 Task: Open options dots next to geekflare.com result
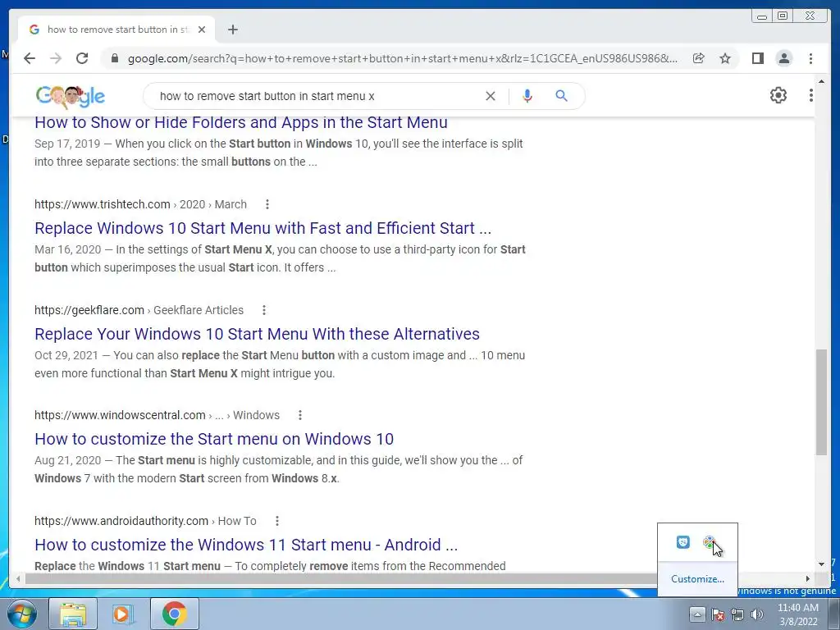pyautogui.click(x=264, y=309)
